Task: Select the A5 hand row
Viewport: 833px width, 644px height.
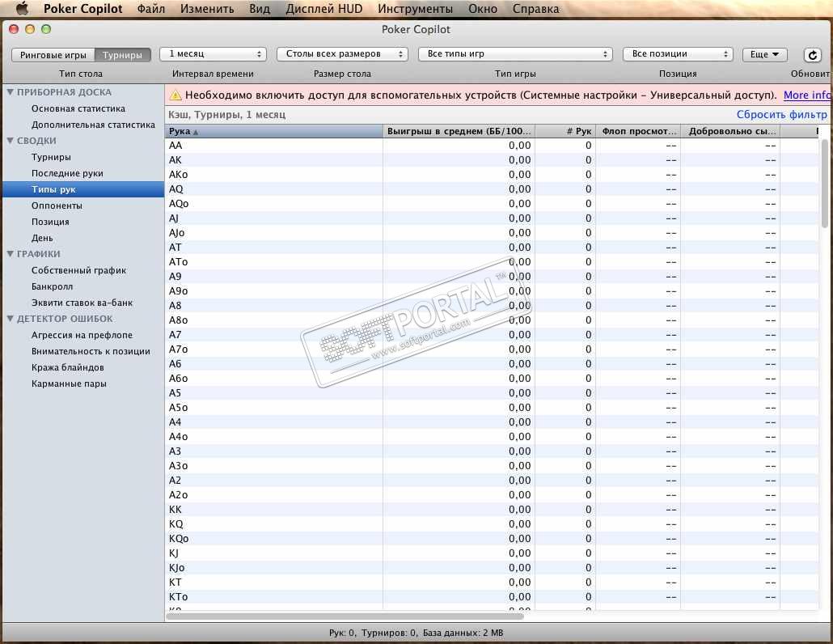Action: coord(492,392)
